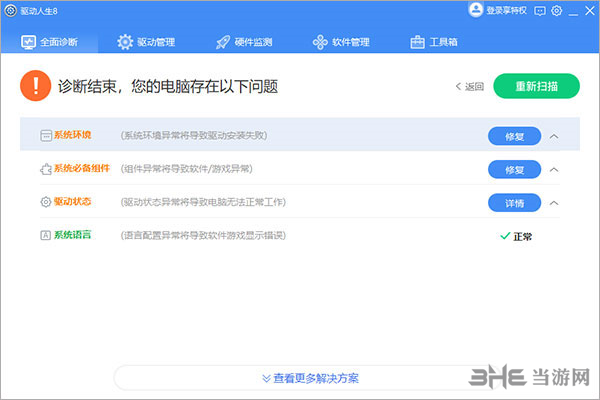Minimize the 驱动人生8 window

click(x=573, y=14)
